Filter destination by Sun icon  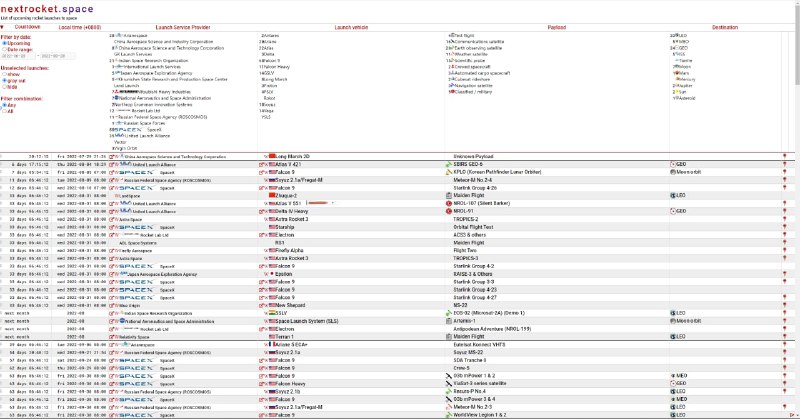[677, 92]
